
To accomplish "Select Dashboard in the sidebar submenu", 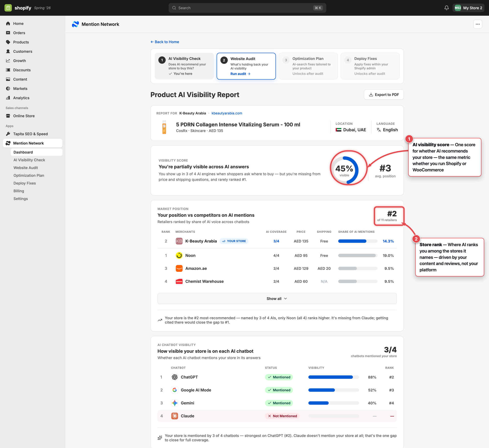I will click(x=36, y=152).
